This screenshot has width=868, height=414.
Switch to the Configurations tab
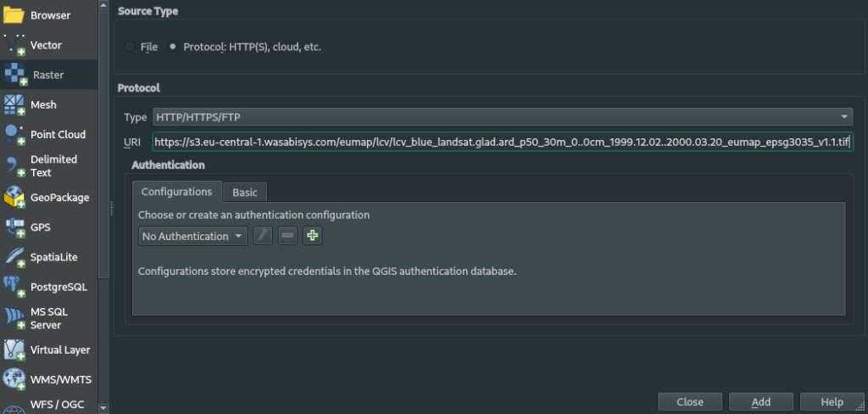176,191
